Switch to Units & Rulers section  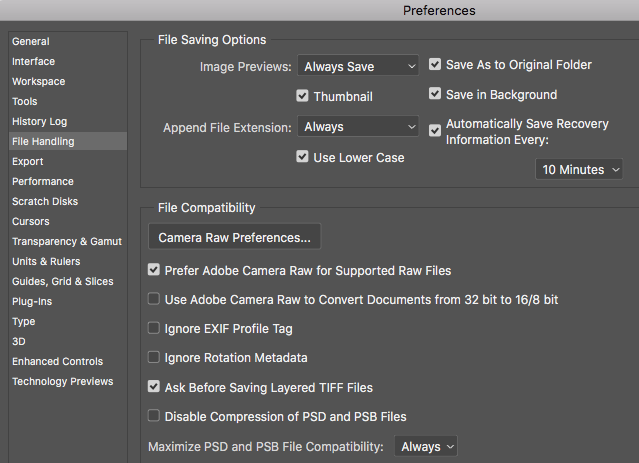point(46,261)
